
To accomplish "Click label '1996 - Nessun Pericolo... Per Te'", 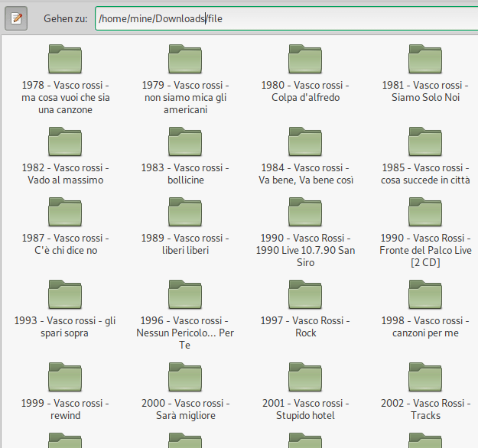I will tap(185, 333).
